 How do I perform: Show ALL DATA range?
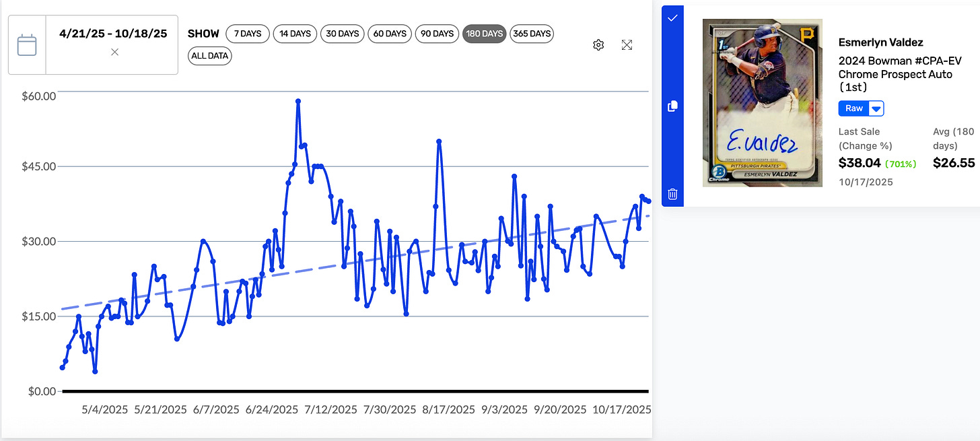click(210, 56)
